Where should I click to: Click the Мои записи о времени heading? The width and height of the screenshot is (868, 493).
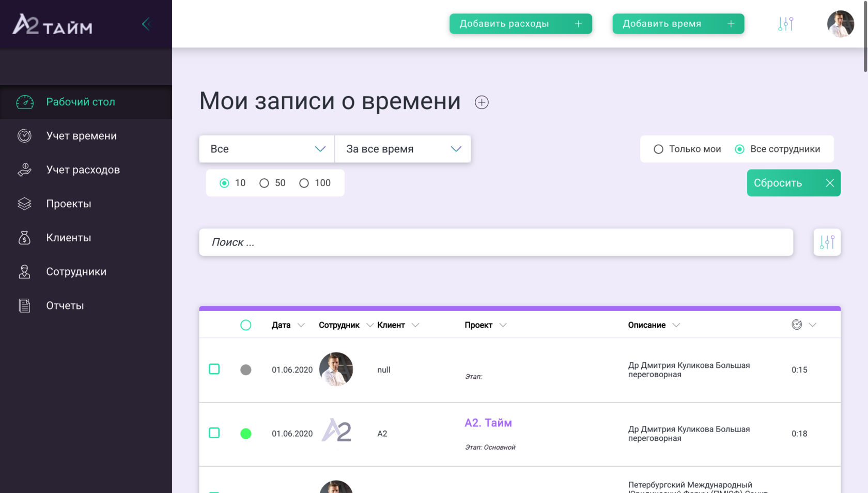point(330,101)
